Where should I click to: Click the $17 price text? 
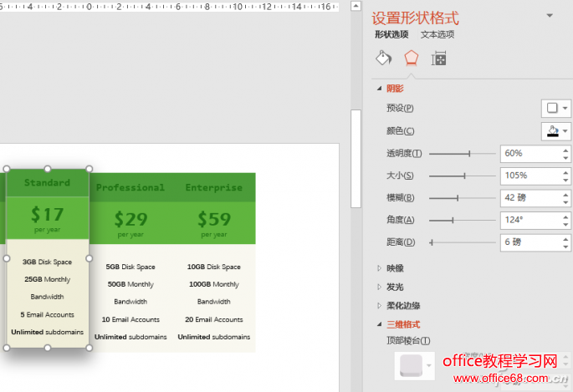coord(47,214)
